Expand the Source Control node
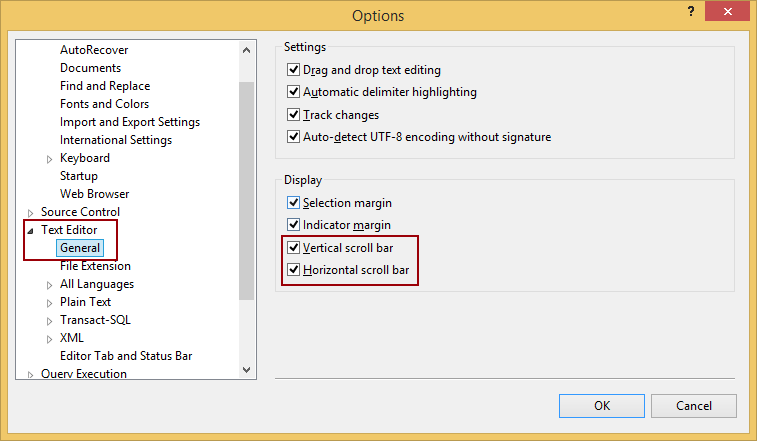 31,213
